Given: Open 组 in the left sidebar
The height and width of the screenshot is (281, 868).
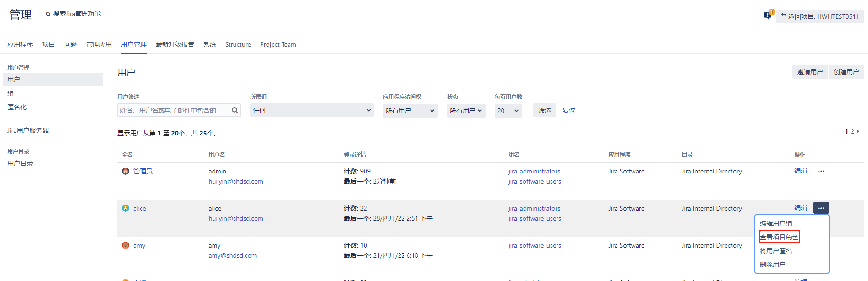Looking at the screenshot, I should click(x=11, y=93).
